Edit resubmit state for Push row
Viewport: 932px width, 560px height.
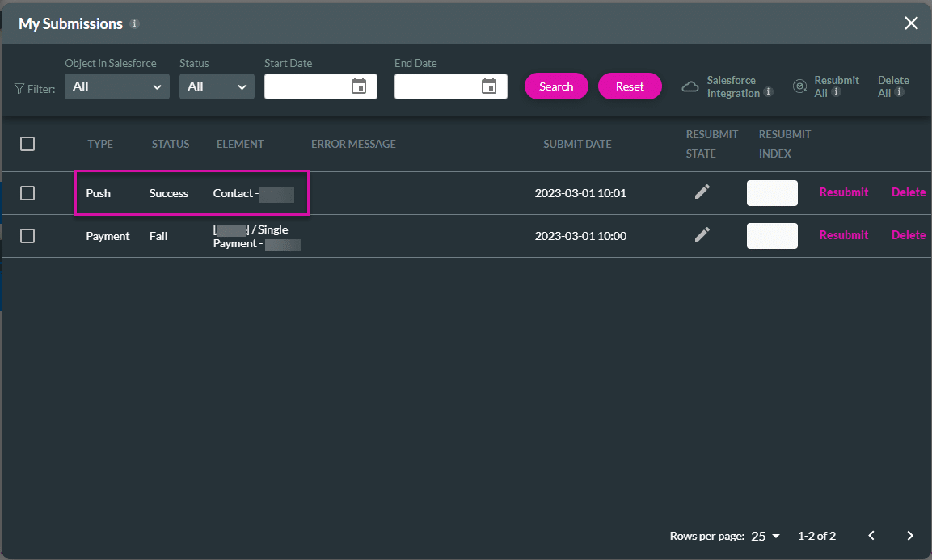click(702, 192)
